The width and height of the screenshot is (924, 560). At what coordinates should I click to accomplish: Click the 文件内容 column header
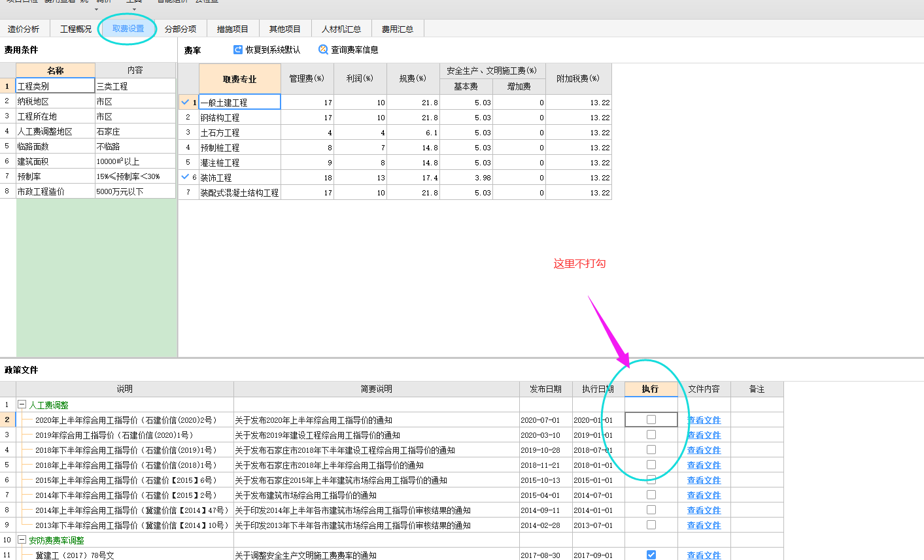704,389
